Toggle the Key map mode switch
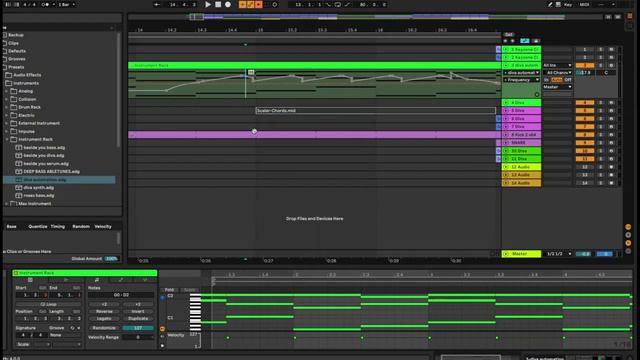 [567, 4]
